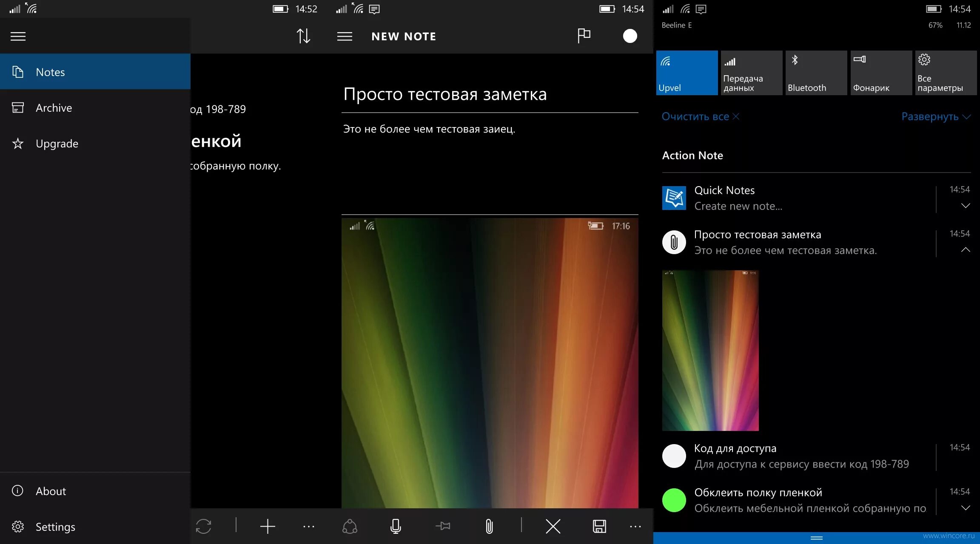Image resolution: width=980 pixels, height=544 pixels.
Task: Click the paperclip attach icon in toolbar
Action: pos(489,527)
